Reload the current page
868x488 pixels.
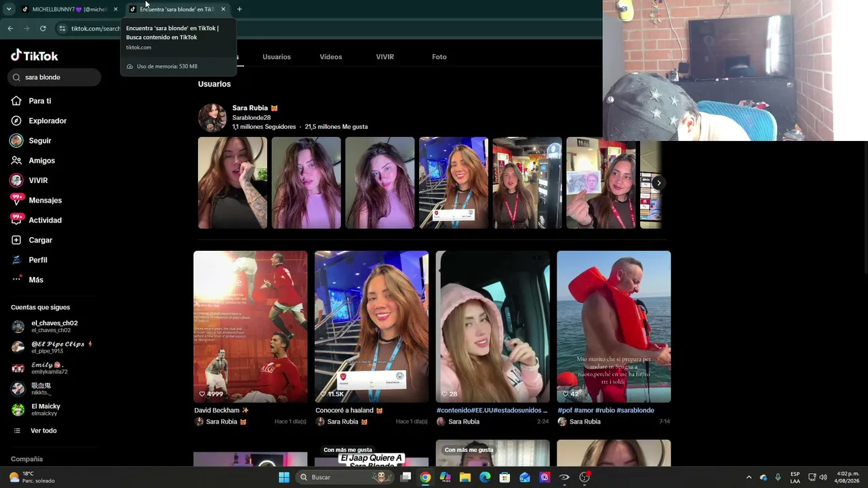(43, 28)
